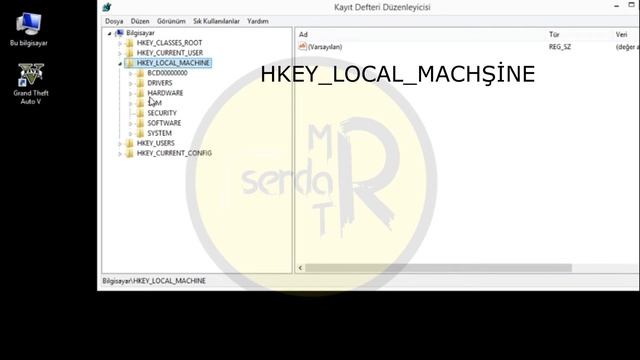Click the Bilgisayar computer icon in tree

click(x=120, y=33)
